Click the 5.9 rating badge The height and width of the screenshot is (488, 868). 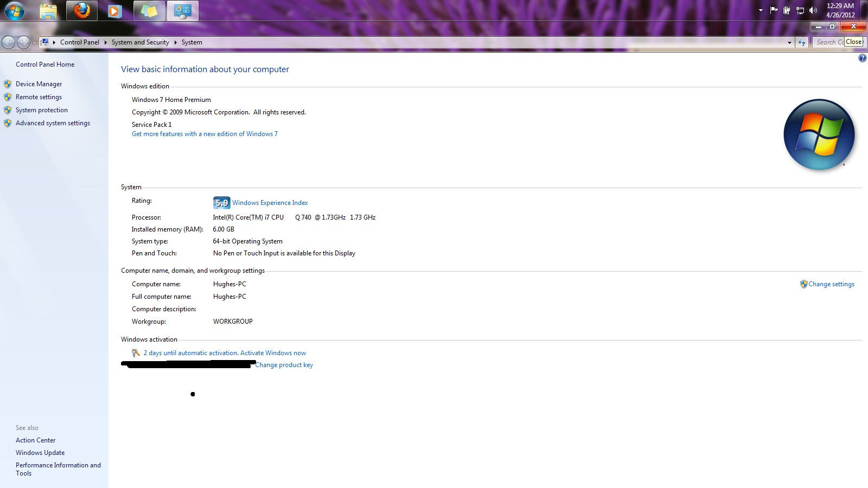click(x=222, y=203)
